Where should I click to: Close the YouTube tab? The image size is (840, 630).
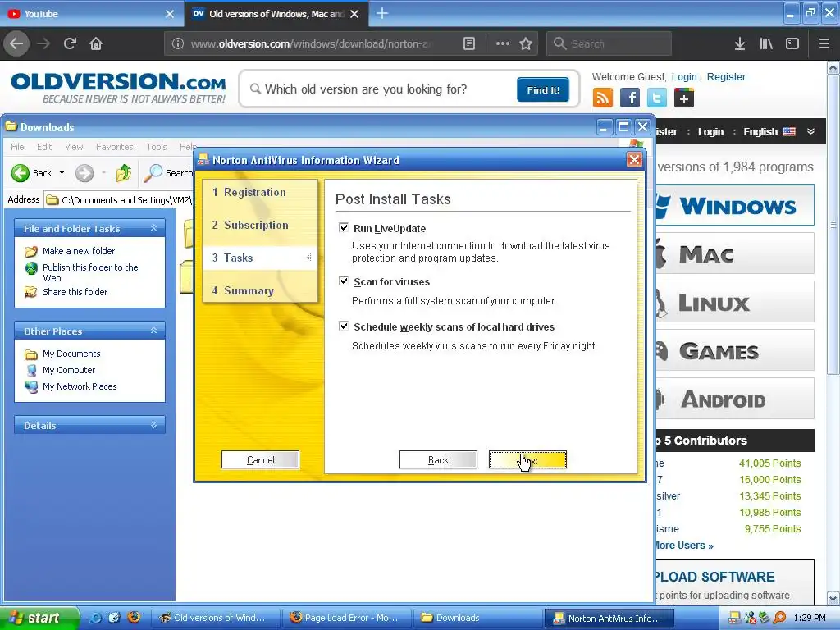tap(170, 14)
